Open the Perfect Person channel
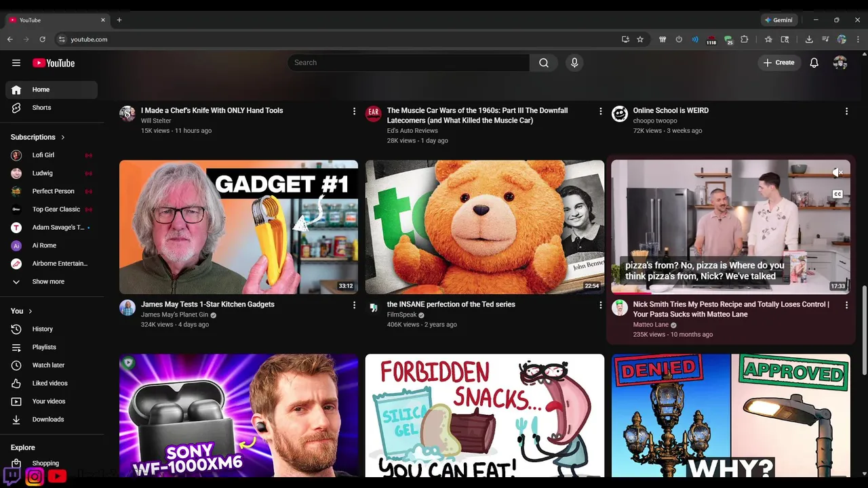 point(52,191)
